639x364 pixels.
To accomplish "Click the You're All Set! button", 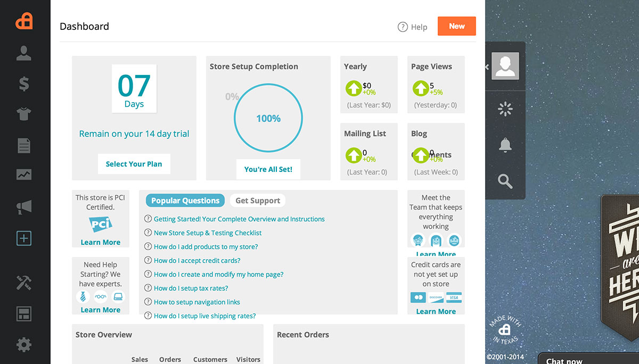I will (x=268, y=169).
